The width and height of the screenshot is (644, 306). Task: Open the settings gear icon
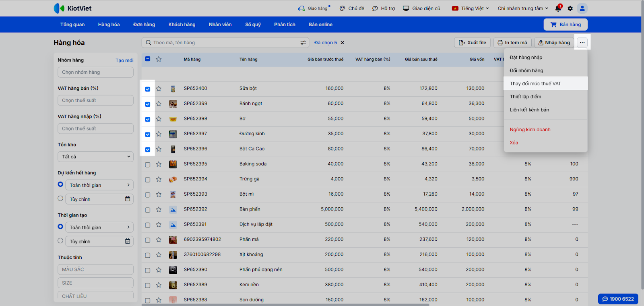pyautogui.click(x=570, y=8)
